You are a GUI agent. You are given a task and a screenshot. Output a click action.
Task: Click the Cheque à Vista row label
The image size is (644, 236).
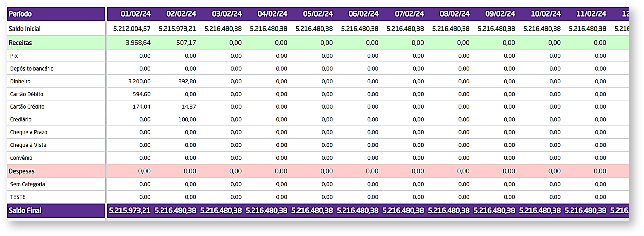pos(28,145)
